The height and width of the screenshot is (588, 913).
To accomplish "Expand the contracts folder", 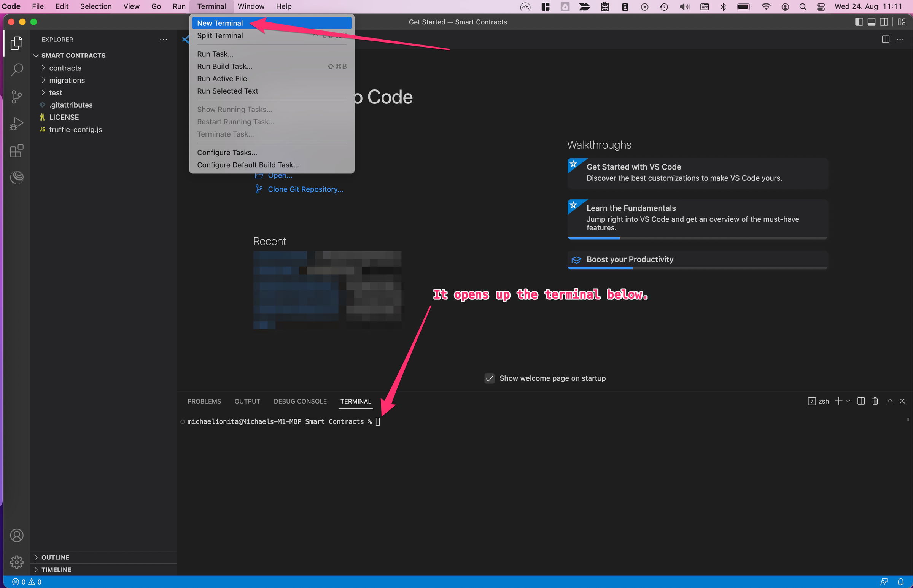I will 103,68.
